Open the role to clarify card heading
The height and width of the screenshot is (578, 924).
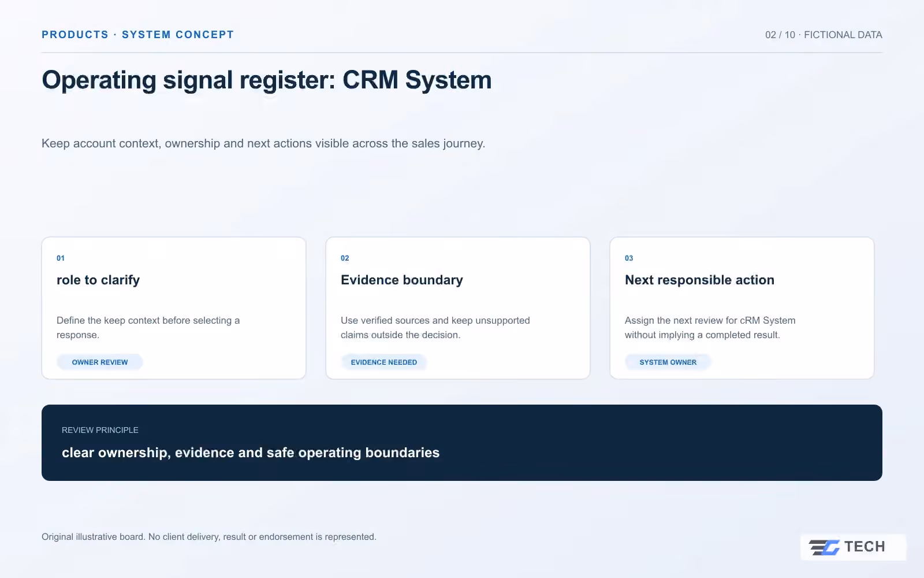(98, 280)
